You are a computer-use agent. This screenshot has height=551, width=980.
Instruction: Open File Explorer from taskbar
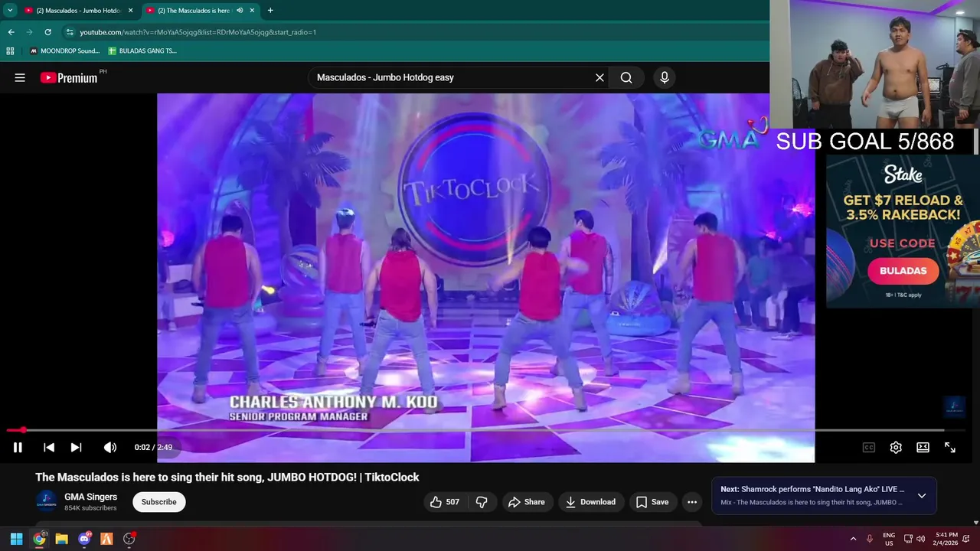coord(61,539)
